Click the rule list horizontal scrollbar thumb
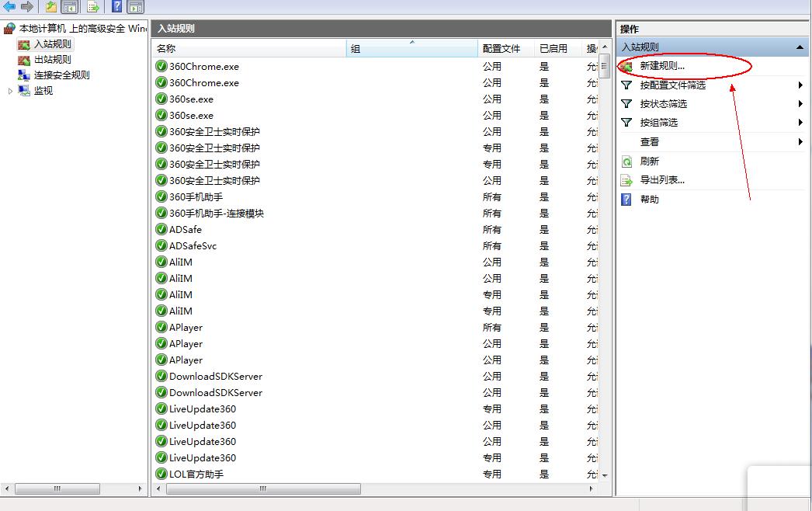Image resolution: width=812 pixels, height=511 pixels. pos(263,488)
